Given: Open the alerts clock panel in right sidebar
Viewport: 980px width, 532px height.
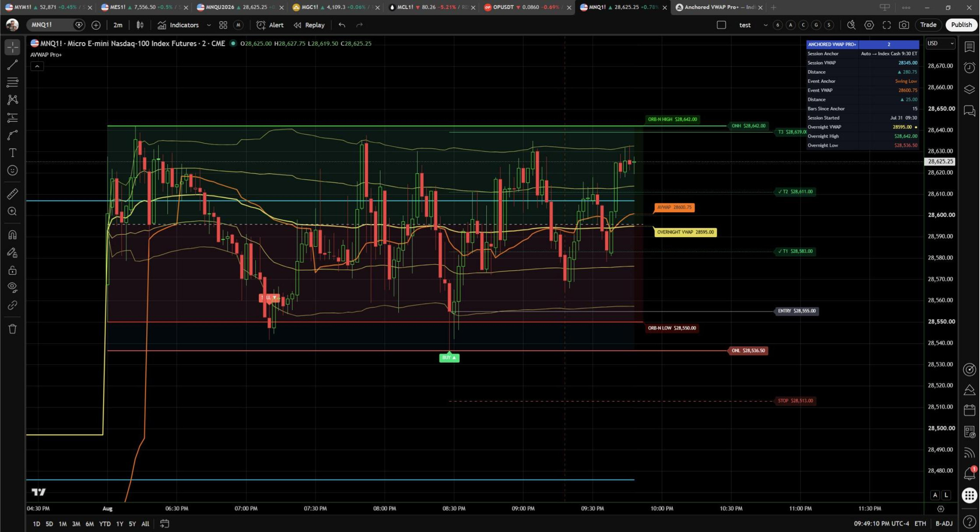Looking at the screenshot, I should point(969,68).
